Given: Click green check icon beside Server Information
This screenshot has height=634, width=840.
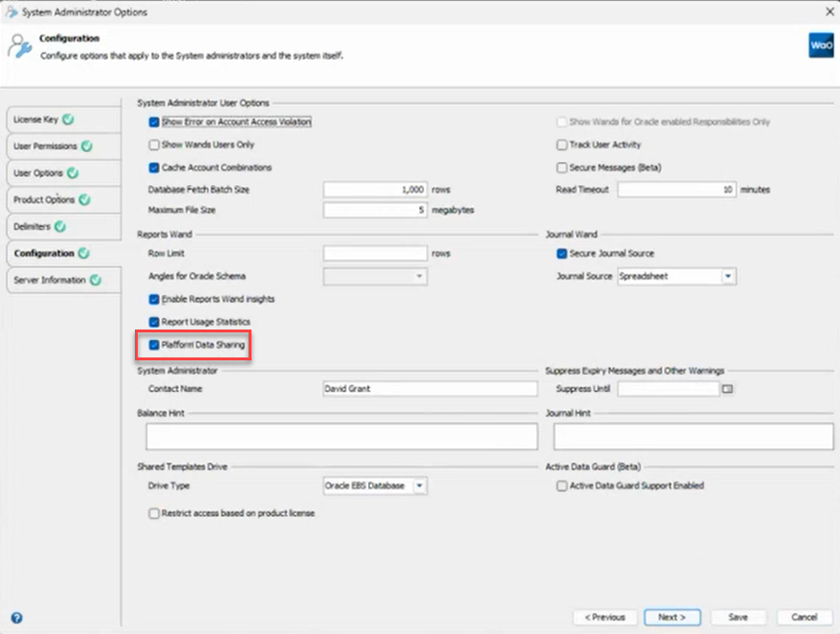Looking at the screenshot, I should click(95, 279).
